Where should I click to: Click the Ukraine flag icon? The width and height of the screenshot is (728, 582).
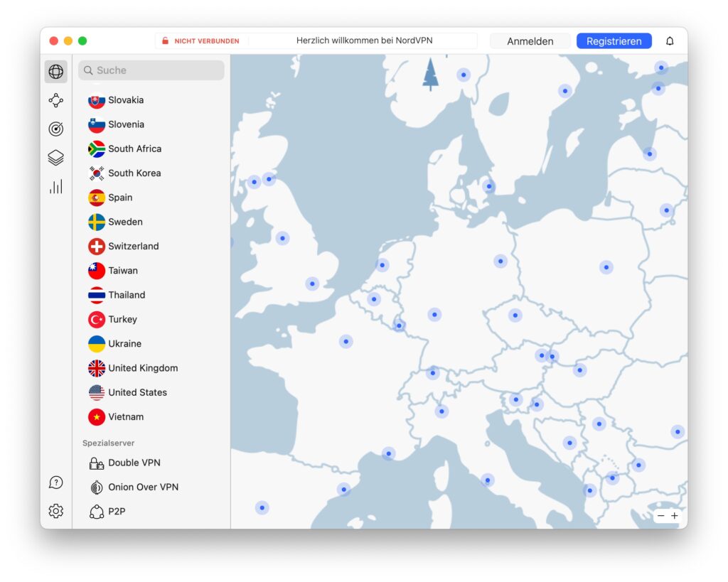(97, 344)
